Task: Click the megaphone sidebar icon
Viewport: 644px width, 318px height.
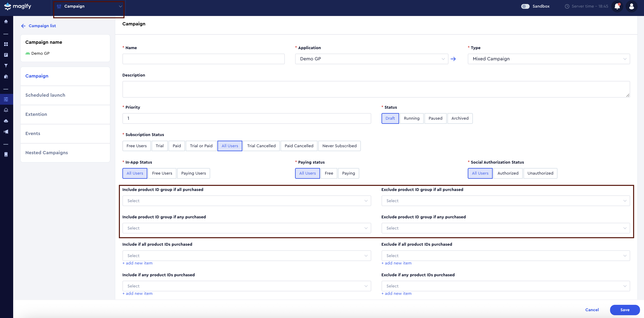Action: (6, 132)
